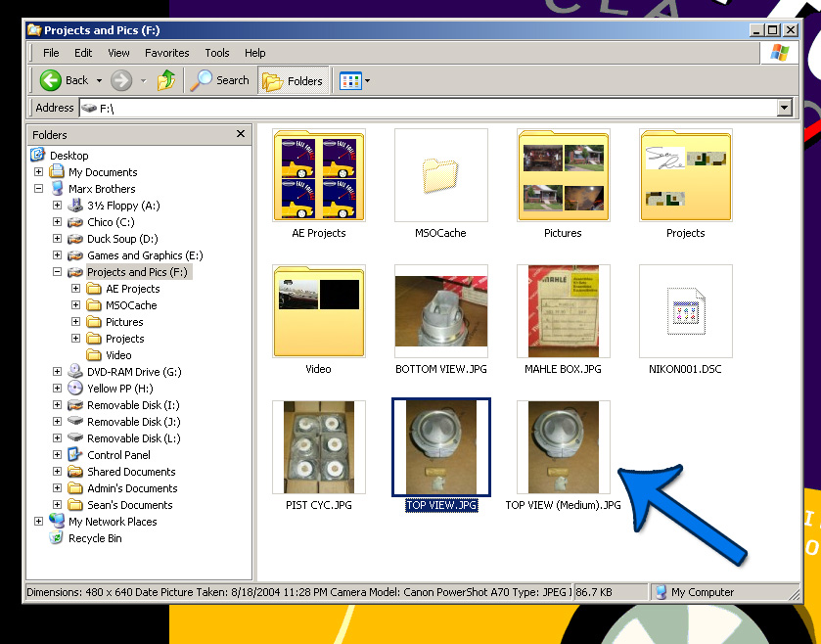Click the 3½ Floppy (A:) drive icon
Image resolution: width=821 pixels, height=644 pixels.
click(x=75, y=206)
